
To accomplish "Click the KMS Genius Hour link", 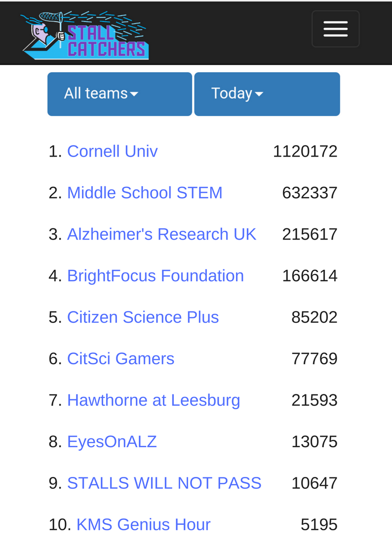I will (143, 524).
